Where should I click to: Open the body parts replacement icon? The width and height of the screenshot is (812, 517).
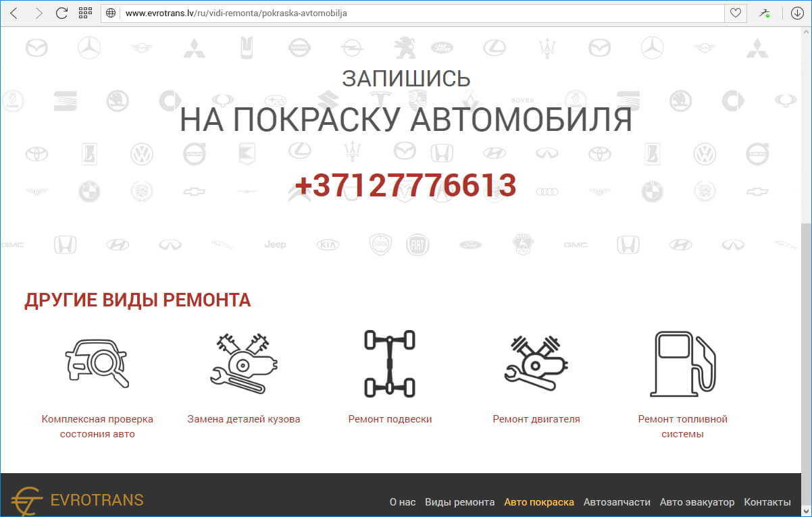[244, 362]
